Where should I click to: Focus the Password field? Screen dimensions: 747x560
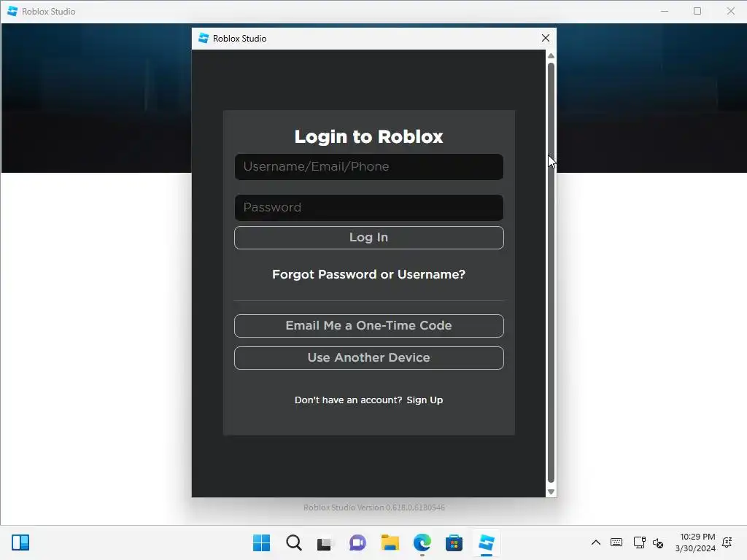368,208
